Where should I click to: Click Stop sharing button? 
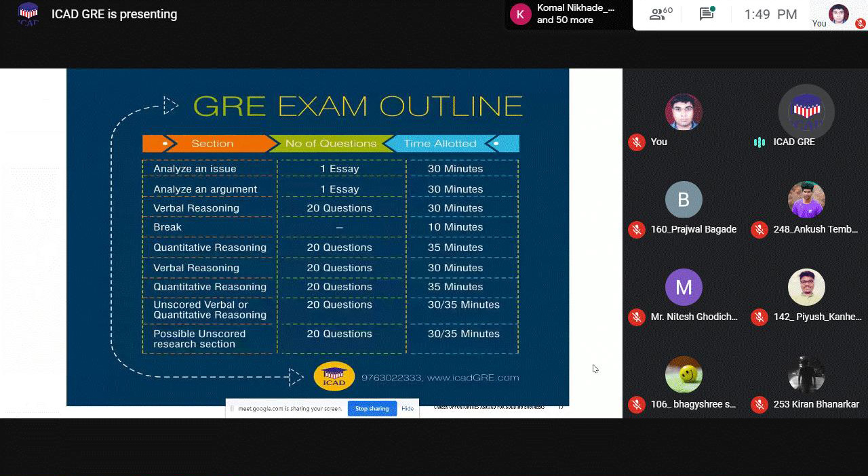[372, 409]
